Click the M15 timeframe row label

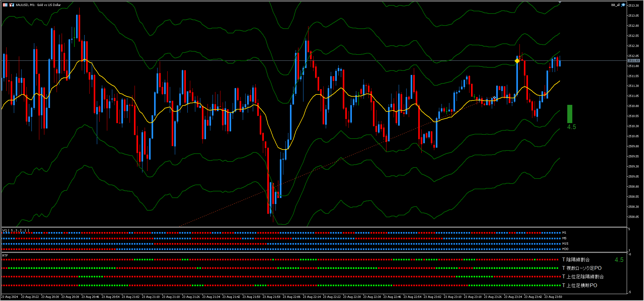click(x=565, y=244)
